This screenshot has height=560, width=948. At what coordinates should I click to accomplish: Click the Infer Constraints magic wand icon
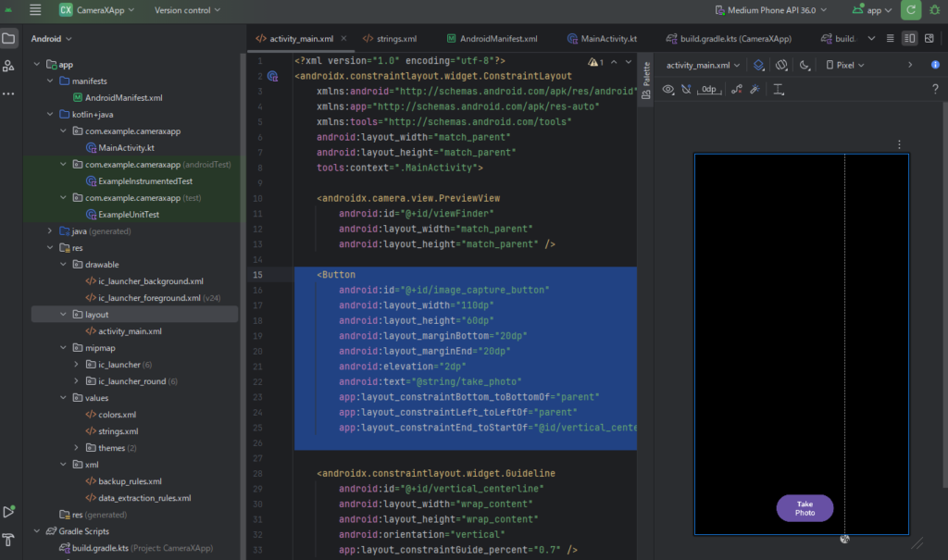point(755,90)
